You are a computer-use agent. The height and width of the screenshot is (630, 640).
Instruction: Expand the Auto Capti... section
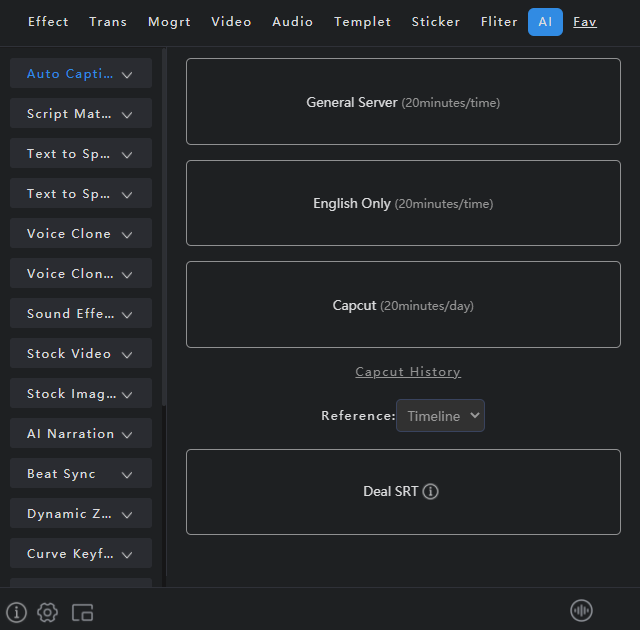81,73
